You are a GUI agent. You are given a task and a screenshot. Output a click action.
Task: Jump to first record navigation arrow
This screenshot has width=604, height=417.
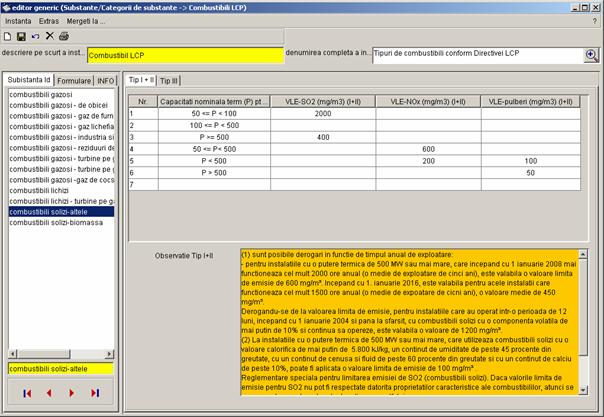pos(27,393)
